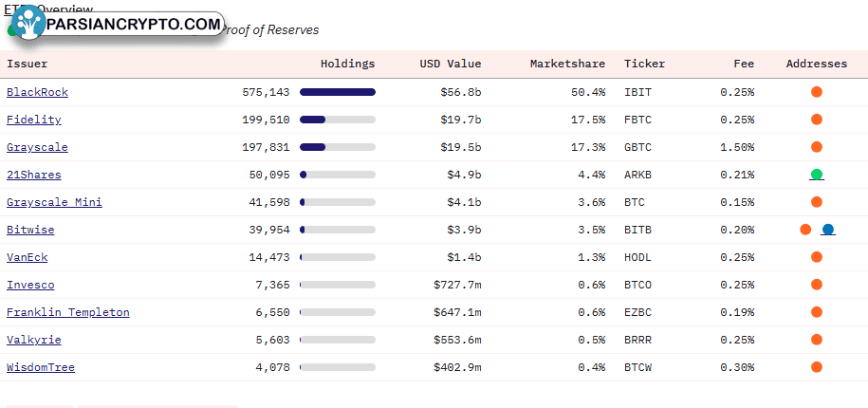Select the FBTC ticker cell
The image size is (868, 408).
[x=637, y=120]
